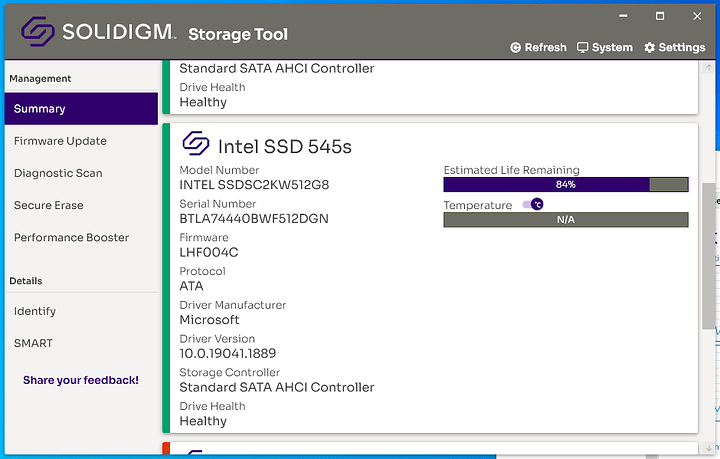Open SMART details page
The image size is (720, 459).
pyautogui.click(x=81, y=343)
